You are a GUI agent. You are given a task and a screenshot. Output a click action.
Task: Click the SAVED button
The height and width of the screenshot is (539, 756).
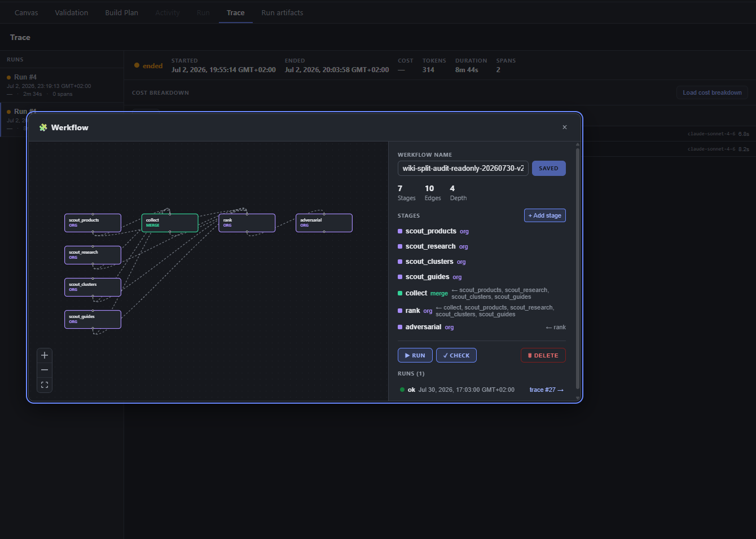[548, 168]
